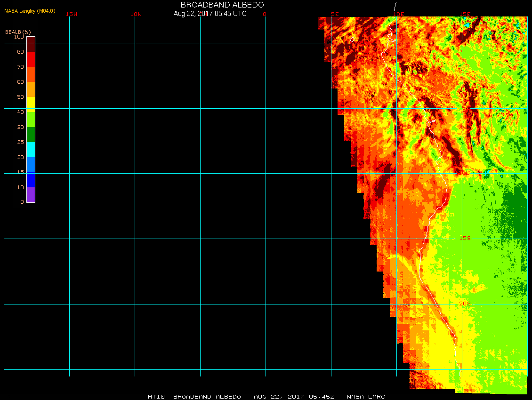Click the 20S latitude label
Screen dimensions: 532x400
[465, 304]
